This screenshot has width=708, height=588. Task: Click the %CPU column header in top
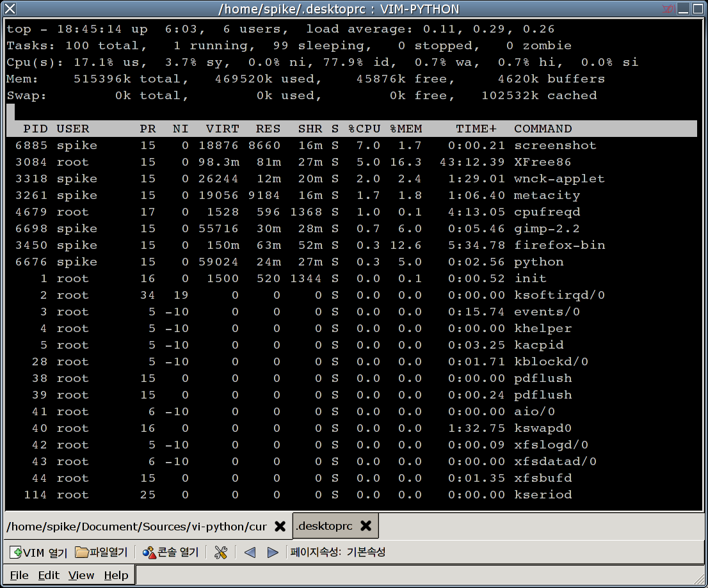[364, 129]
